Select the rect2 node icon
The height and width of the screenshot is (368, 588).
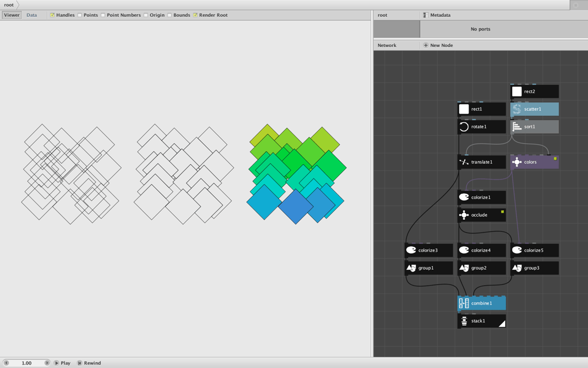click(517, 91)
